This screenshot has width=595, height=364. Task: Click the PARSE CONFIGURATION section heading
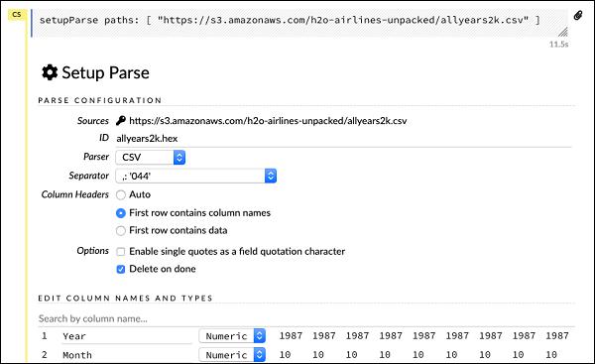tap(100, 100)
